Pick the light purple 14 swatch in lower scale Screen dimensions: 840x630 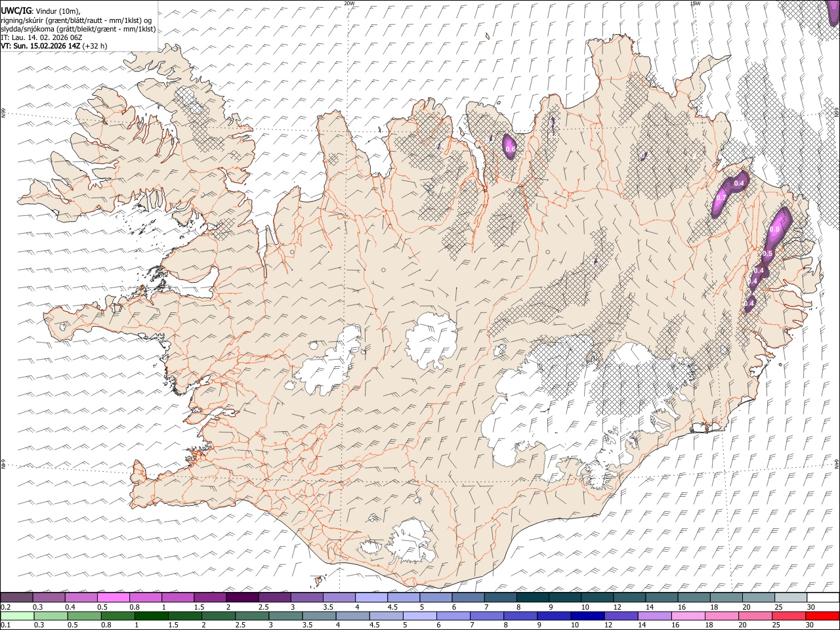(x=654, y=616)
